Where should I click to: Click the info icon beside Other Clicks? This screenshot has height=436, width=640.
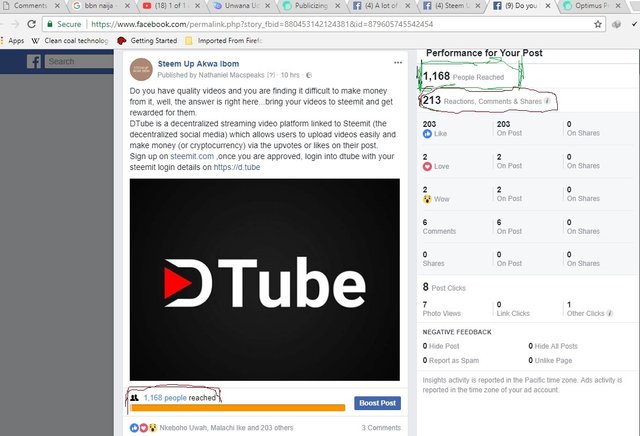609,313
